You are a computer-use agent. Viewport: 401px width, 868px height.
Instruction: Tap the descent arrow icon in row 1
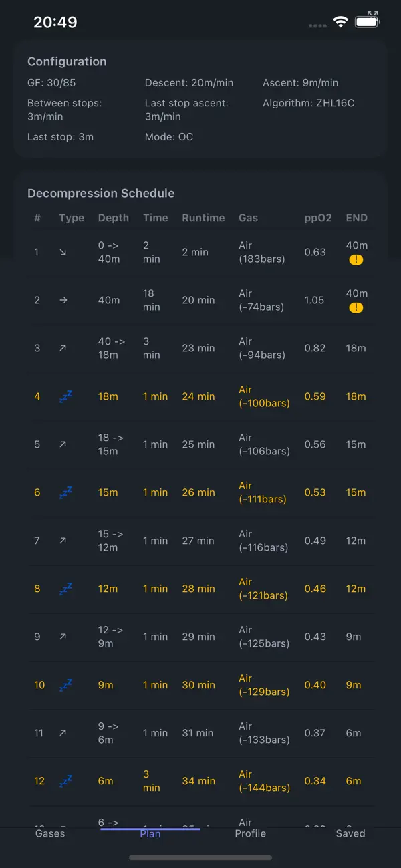click(63, 253)
